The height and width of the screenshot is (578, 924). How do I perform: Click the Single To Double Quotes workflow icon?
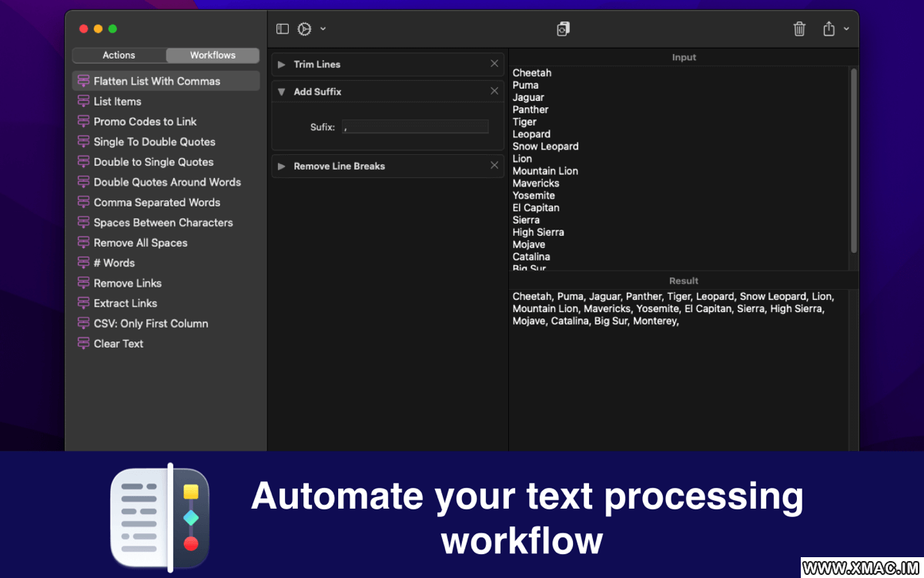coord(83,142)
